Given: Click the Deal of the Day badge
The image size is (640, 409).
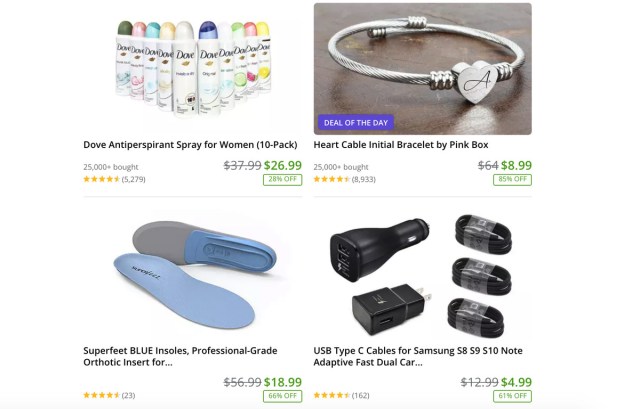Looking at the screenshot, I should point(356,122).
